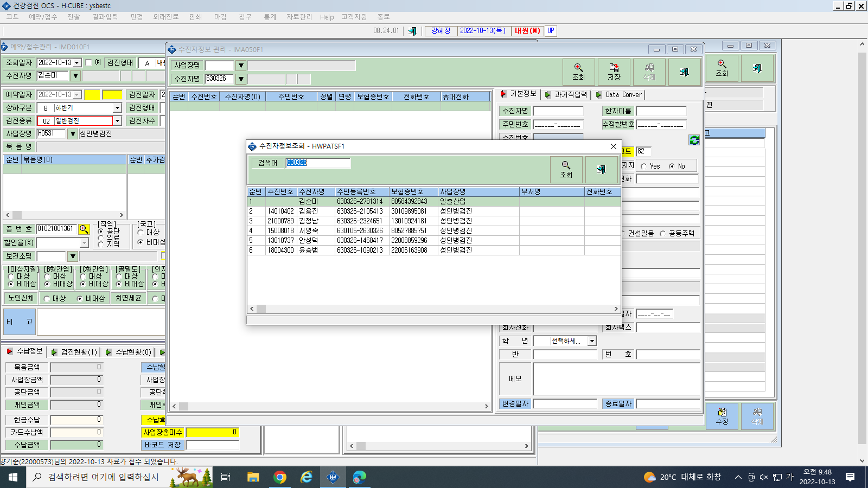The width and height of the screenshot is (868, 488).
Task: Open Chrome from the Windows taskbar
Action: [280, 477]
